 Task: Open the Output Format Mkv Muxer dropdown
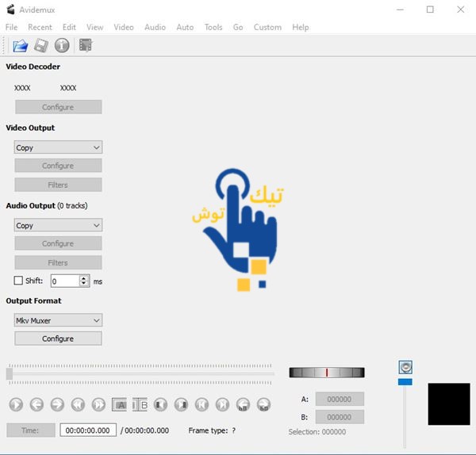tap(58, 320)
